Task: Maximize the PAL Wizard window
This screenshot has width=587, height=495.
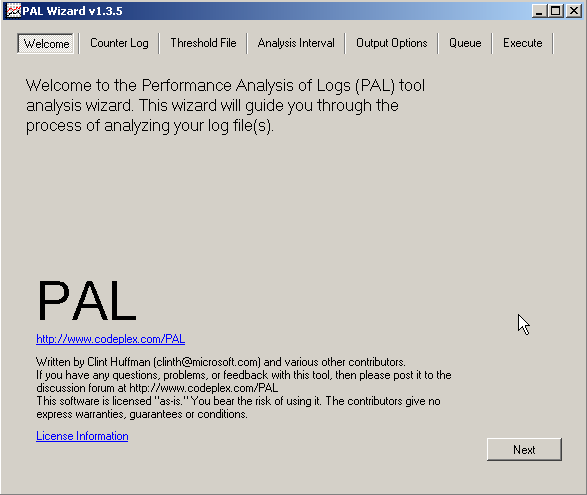Action: [556, 11]
